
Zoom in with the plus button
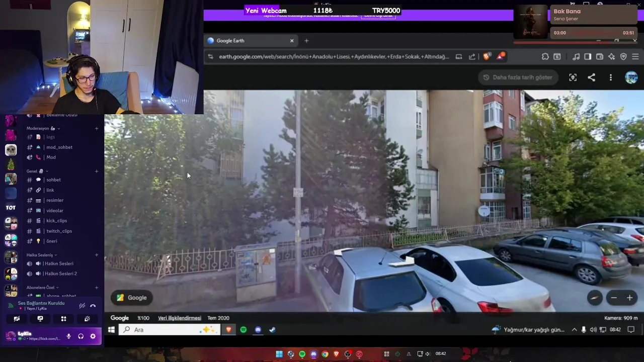(629, 298)
